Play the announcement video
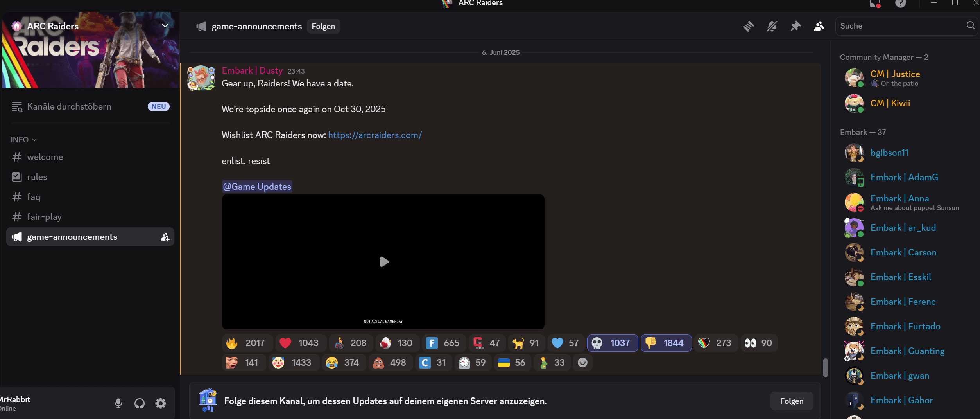Viewport: 980px width, 419px height. (x=384, y=262)
